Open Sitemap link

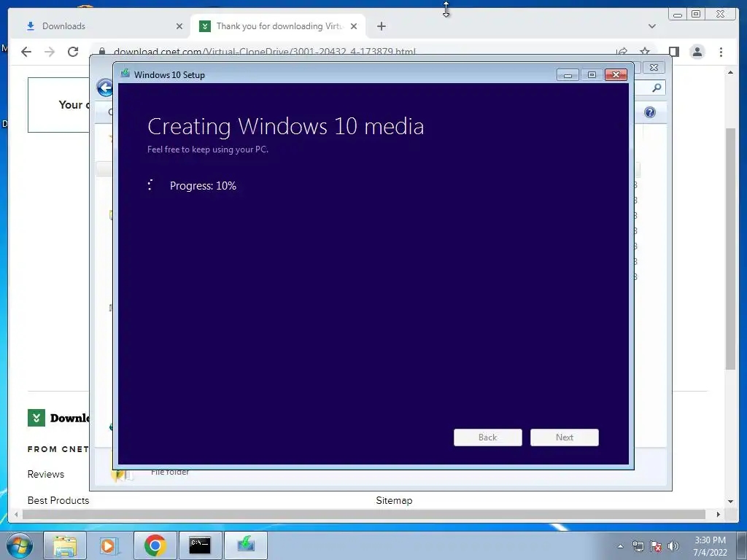point(394,500)
